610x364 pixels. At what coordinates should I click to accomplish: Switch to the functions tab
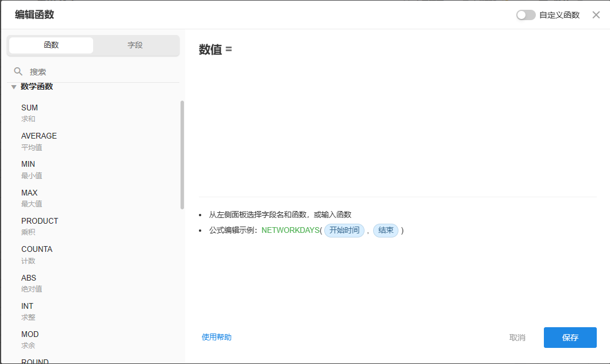pyautogui.click(x=51, y=45)
